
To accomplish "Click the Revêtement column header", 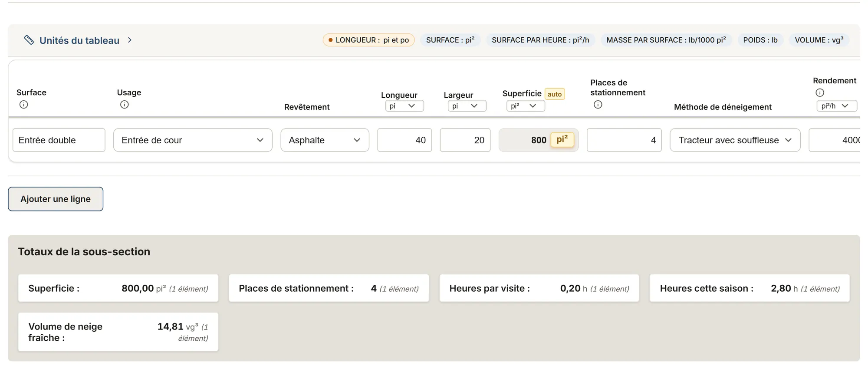I will tap(307, 107).
